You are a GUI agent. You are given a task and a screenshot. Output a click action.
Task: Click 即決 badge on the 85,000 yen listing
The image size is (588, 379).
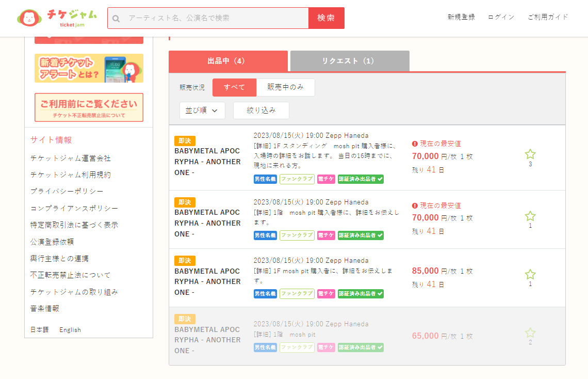pos(185,260)
